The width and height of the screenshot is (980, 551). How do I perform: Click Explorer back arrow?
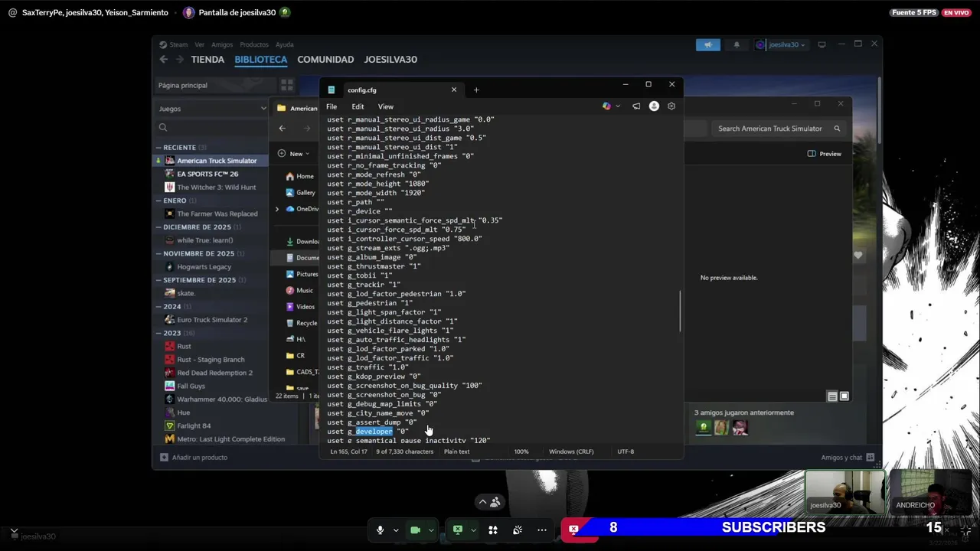pos(282,129)
